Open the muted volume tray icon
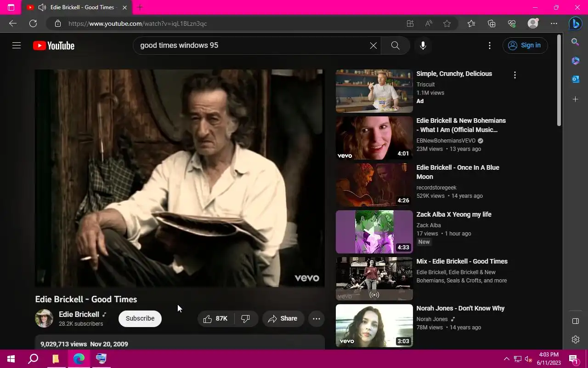Viewport: 588px width, 368px height. click(528, 359)
